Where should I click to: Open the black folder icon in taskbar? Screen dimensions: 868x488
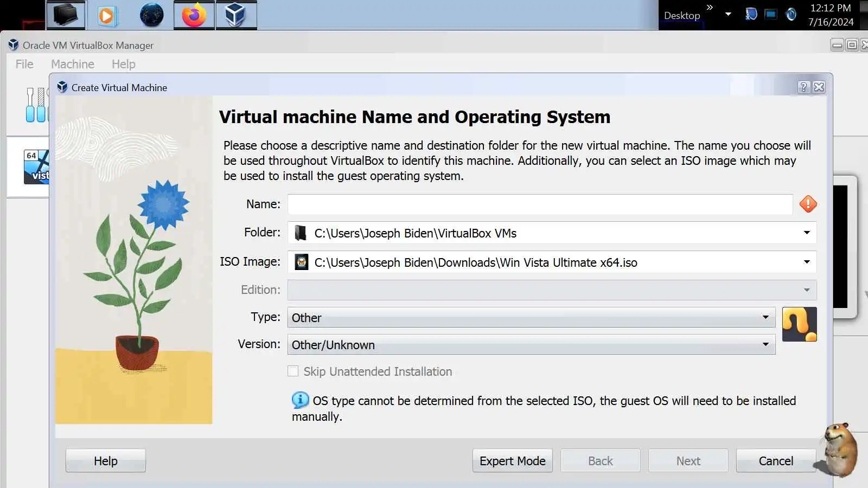tap(66, 15)
